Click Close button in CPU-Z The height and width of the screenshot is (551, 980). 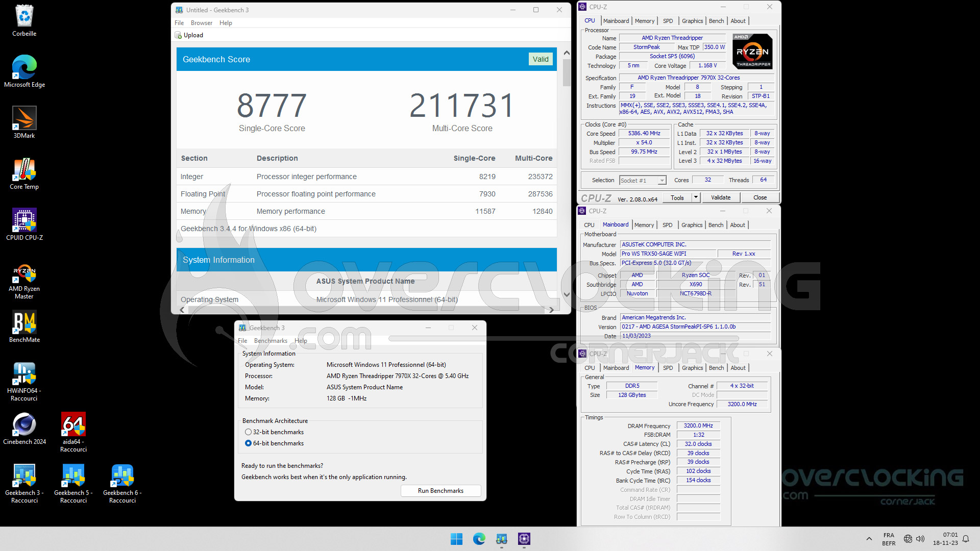click(759, 197)
